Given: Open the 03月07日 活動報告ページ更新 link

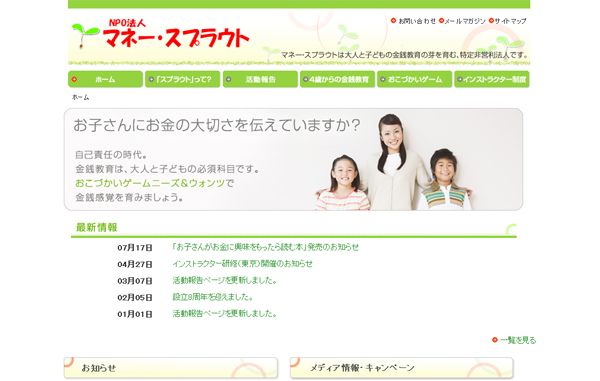Looking at the screenshot, I should coord(225,280).
